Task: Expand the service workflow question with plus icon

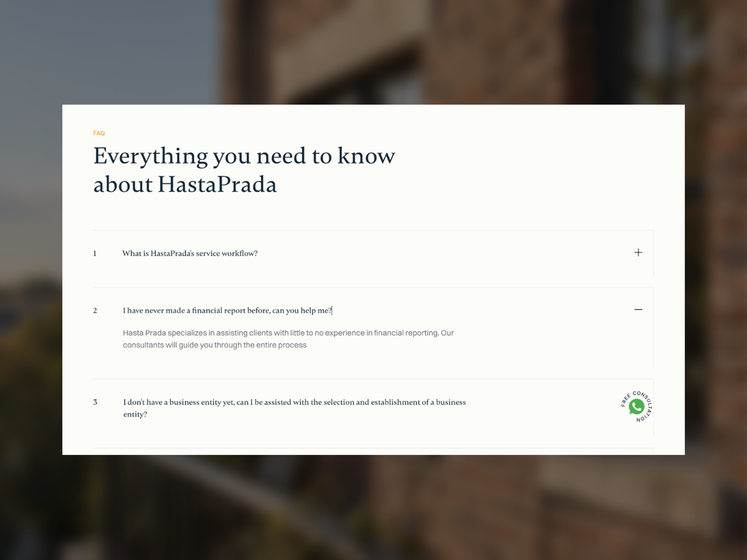Action: point(638,253)
